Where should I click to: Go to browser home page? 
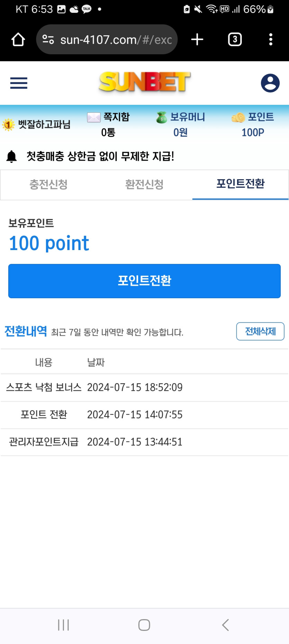coord(18,39)
